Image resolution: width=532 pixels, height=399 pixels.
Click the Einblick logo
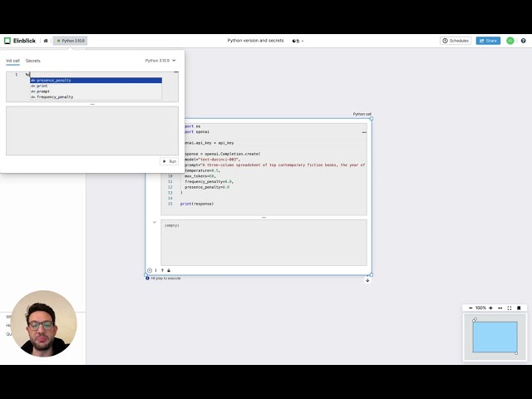pos(20,41)
